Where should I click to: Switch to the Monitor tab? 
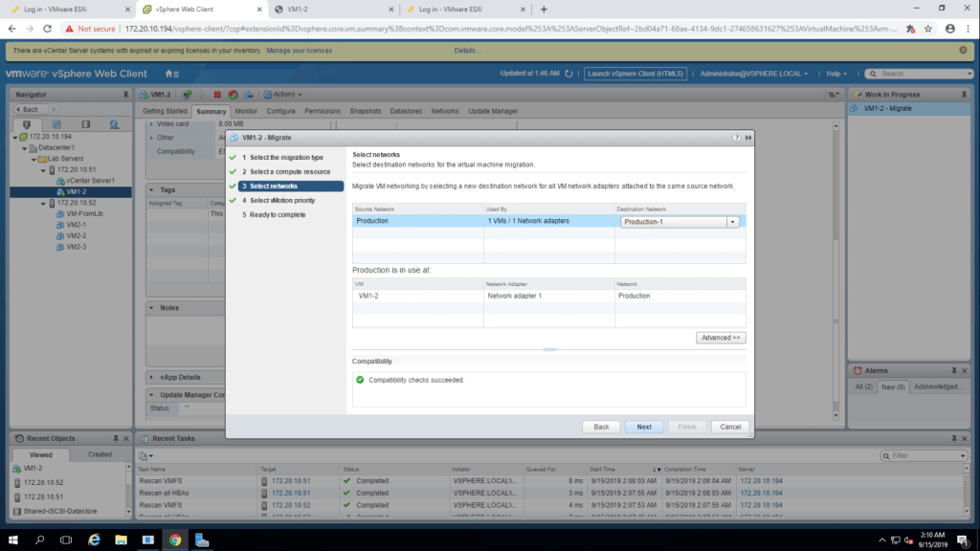[x=246, y=111]
